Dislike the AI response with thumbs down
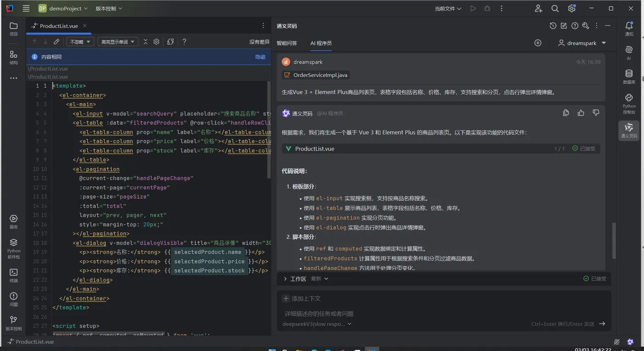 [596, 113]
